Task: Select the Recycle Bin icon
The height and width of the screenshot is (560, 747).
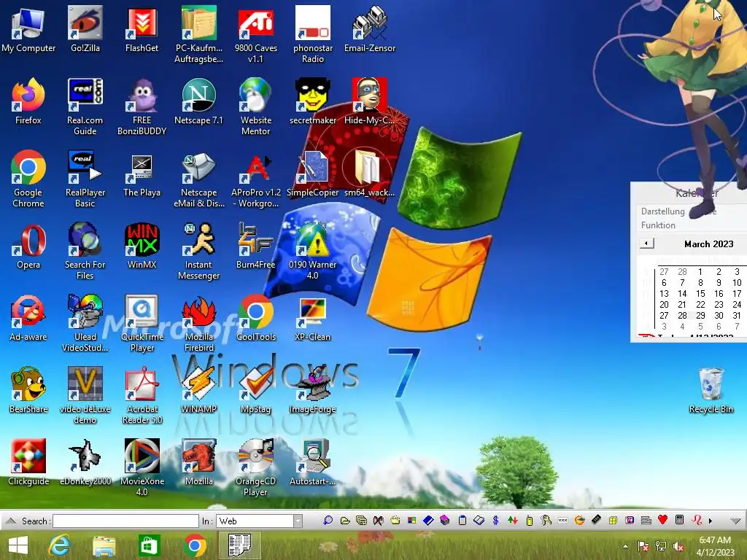Action: click(x=711, y=390)
